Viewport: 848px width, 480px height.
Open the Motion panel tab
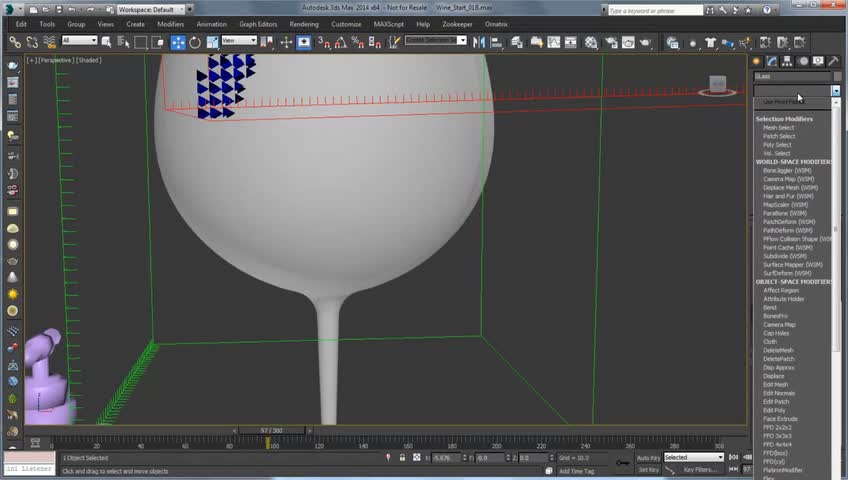806,61
